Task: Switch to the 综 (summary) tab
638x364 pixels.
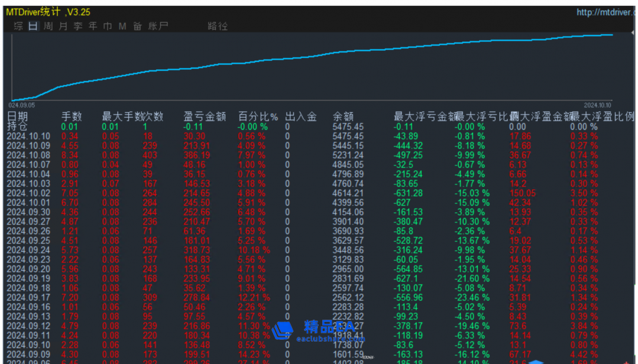Action: tap(18, 26)
